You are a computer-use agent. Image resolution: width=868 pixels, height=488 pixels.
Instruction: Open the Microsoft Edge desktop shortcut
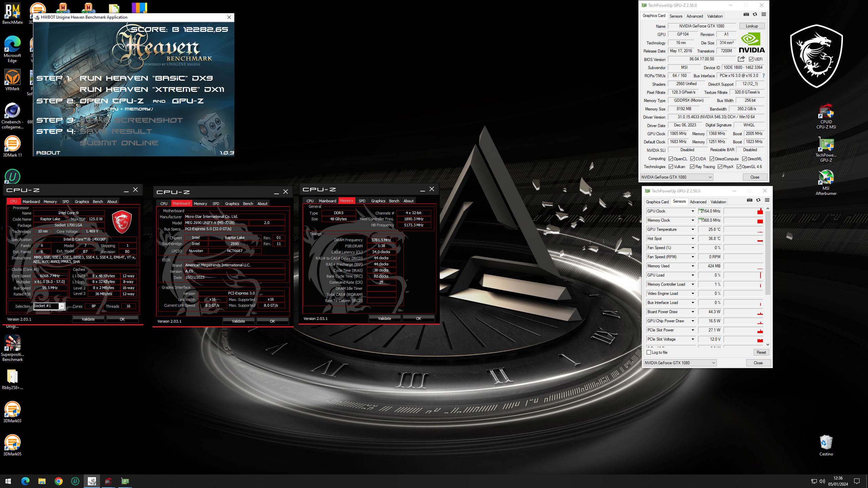point(13,49)
